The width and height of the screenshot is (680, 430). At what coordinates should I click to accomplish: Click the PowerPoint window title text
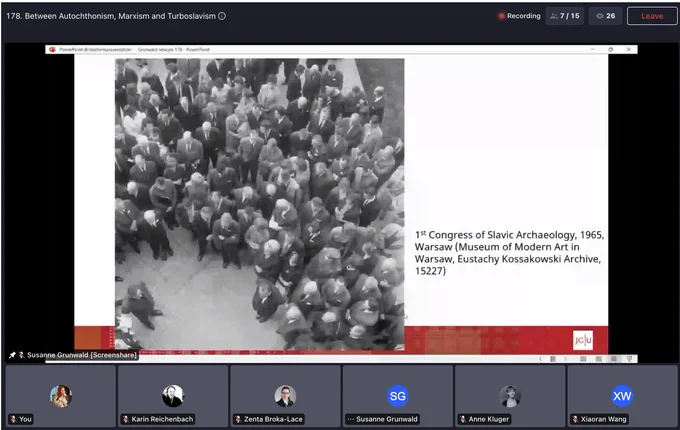134,49
